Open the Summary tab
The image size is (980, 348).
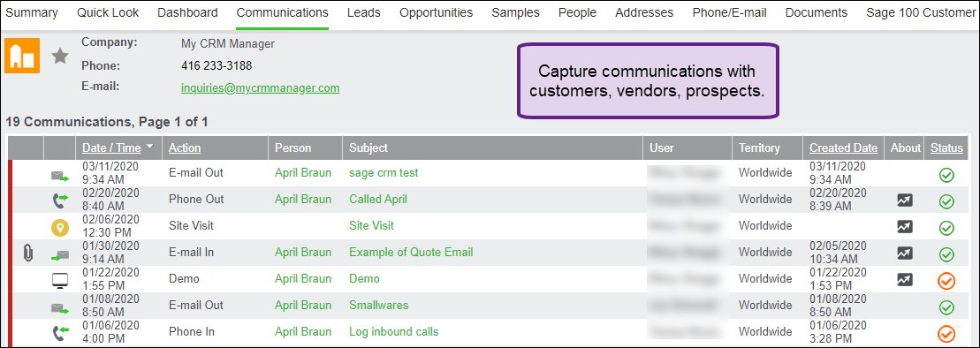coord(32,12)
